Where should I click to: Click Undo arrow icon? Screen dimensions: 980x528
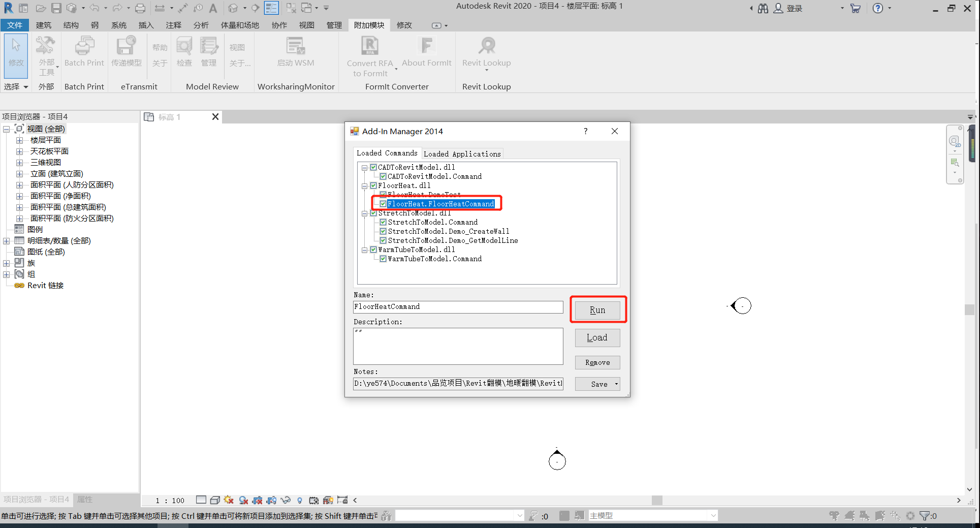94,8
